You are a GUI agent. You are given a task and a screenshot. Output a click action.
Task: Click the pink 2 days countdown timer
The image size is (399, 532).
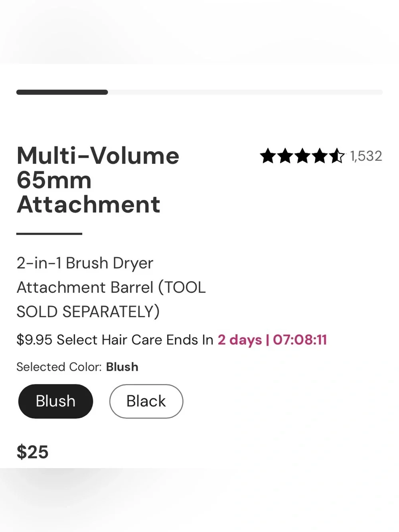tap(272, 340)
